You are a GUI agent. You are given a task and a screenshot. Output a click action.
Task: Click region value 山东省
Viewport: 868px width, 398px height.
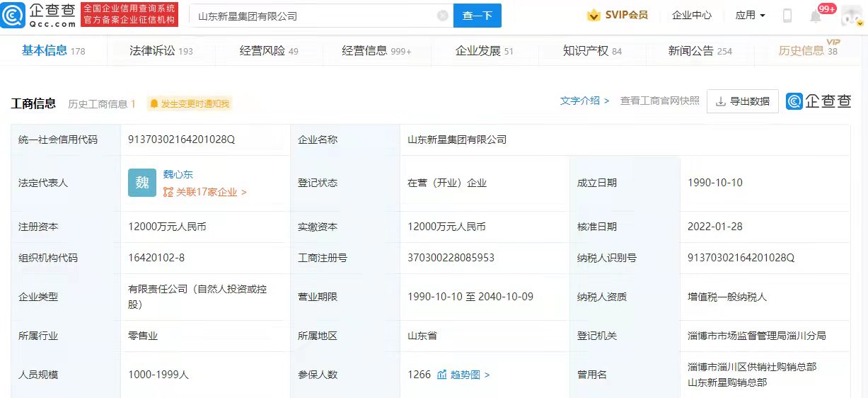pyautogui.click(x=422, y=336)
